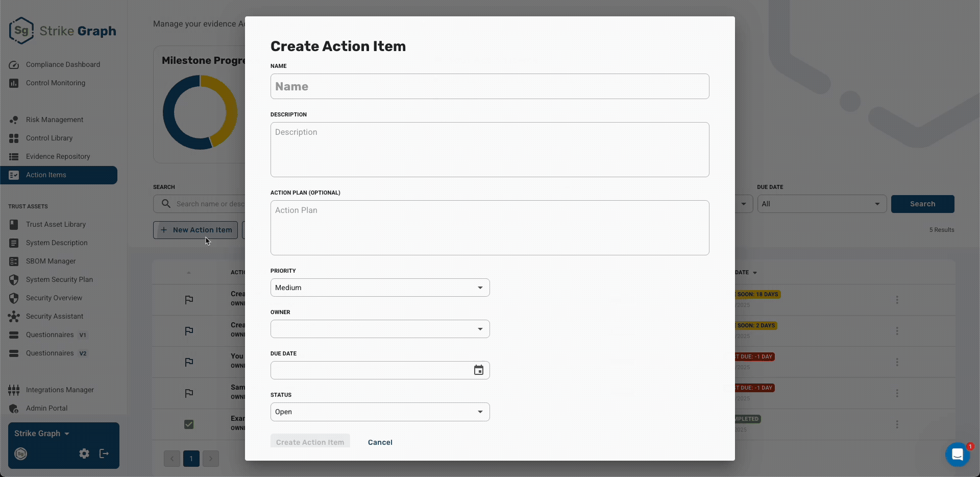Toggle the completed checkbox on last row
The image size is (980, 477).
coord(189,424)
